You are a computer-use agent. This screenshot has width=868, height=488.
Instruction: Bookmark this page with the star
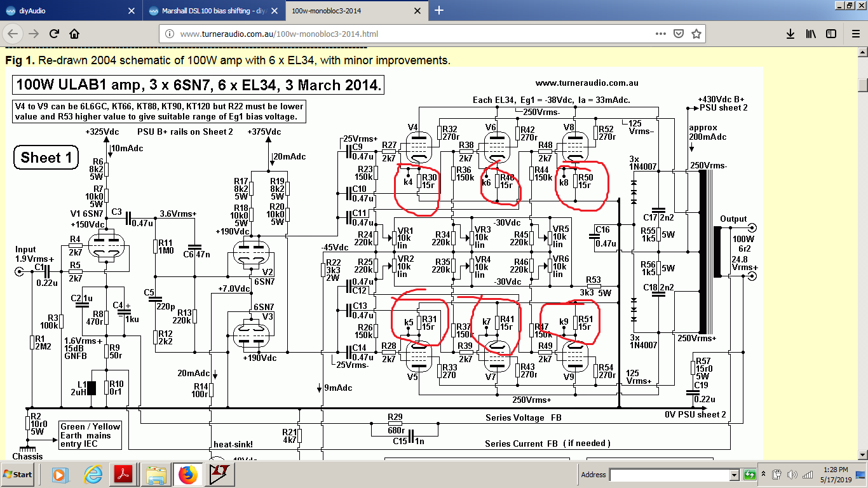(x=696, y=34)
